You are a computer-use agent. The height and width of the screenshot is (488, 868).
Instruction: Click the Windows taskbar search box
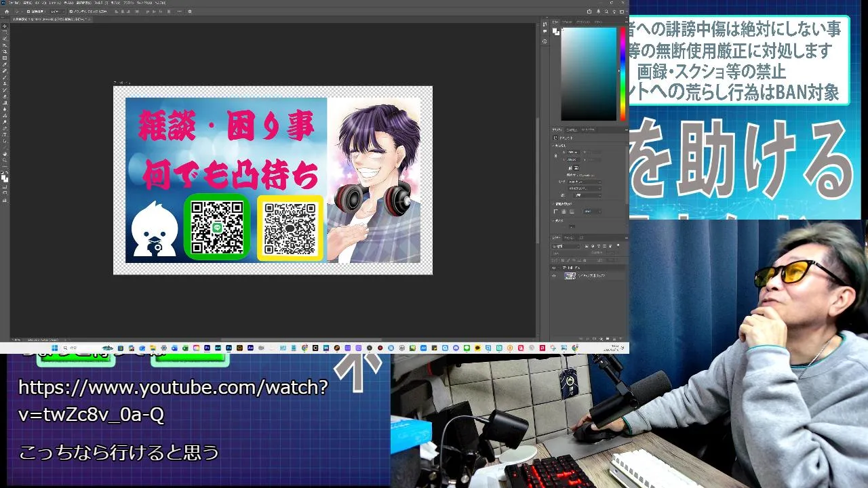(x=88, y=348)
